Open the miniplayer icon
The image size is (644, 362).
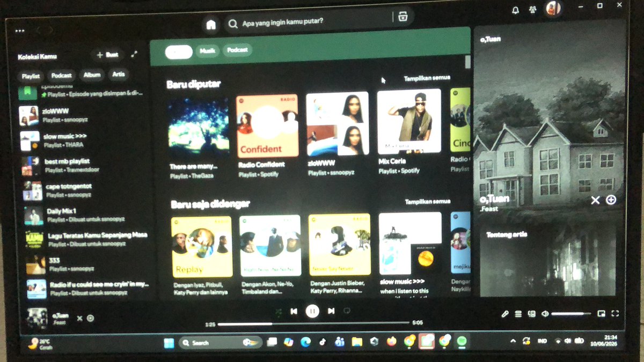click(602, 314)
